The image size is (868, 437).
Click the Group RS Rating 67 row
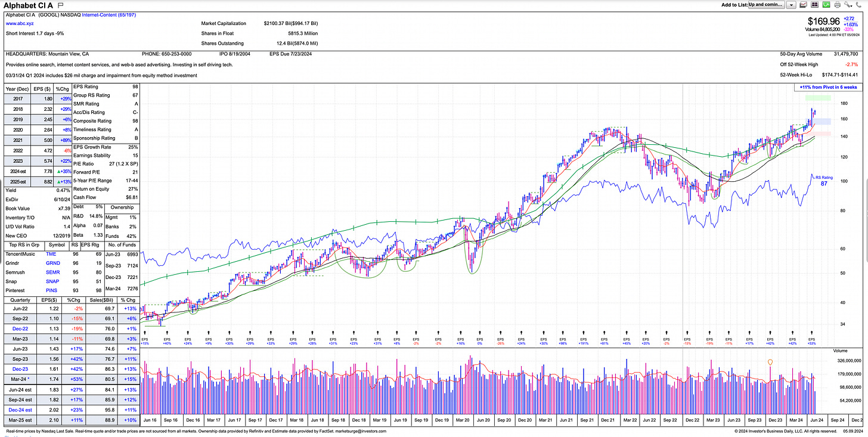(106, 95)
